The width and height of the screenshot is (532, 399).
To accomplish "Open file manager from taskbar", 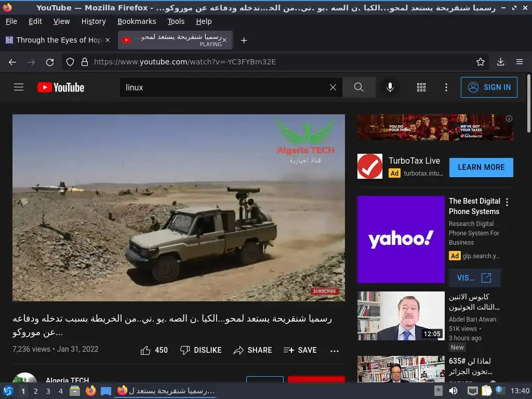I will click(x=75, y=391).
